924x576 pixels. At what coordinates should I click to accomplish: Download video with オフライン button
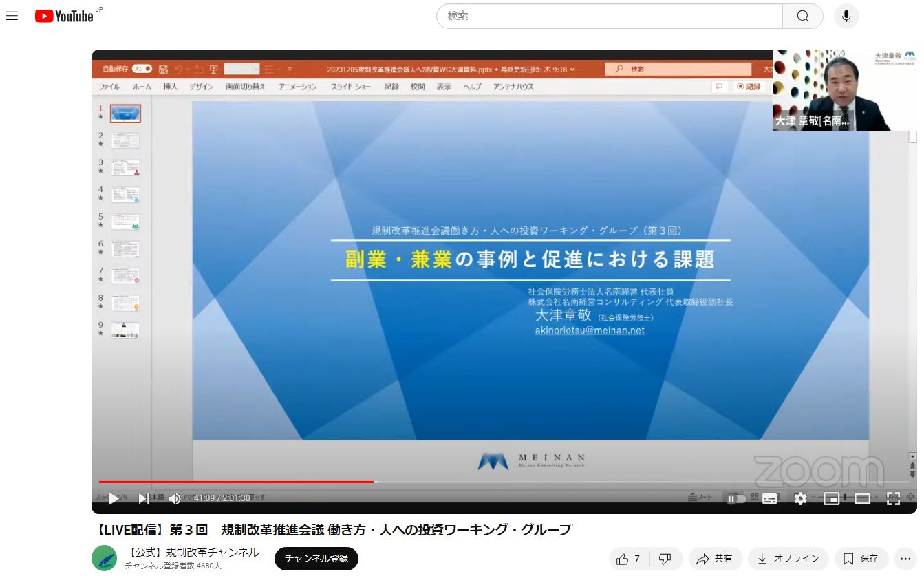tap(788, 559)
